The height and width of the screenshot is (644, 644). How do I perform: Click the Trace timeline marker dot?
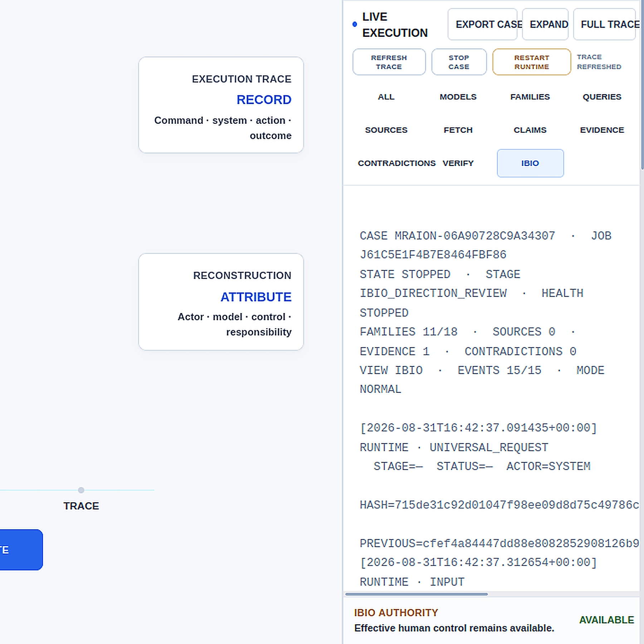point(81,490)
